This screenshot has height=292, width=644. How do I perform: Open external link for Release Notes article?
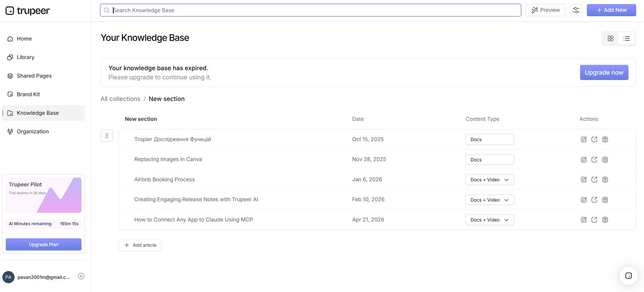594,200
